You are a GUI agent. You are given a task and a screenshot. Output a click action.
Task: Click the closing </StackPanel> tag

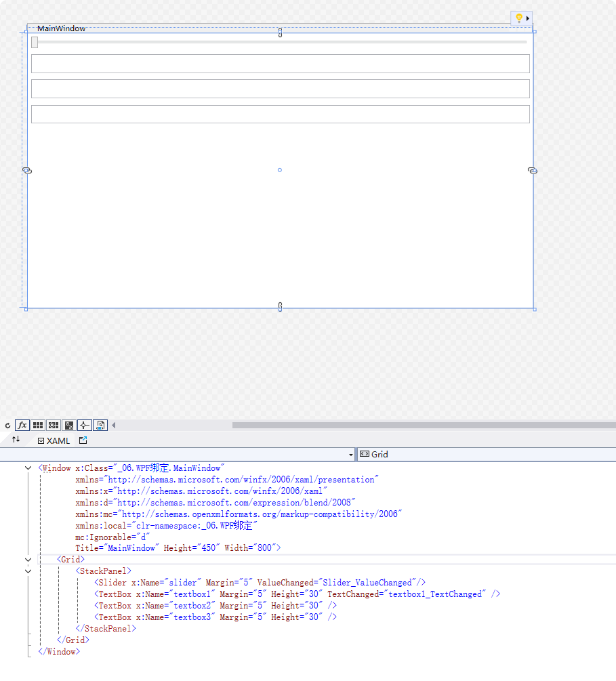click(106, 629)
